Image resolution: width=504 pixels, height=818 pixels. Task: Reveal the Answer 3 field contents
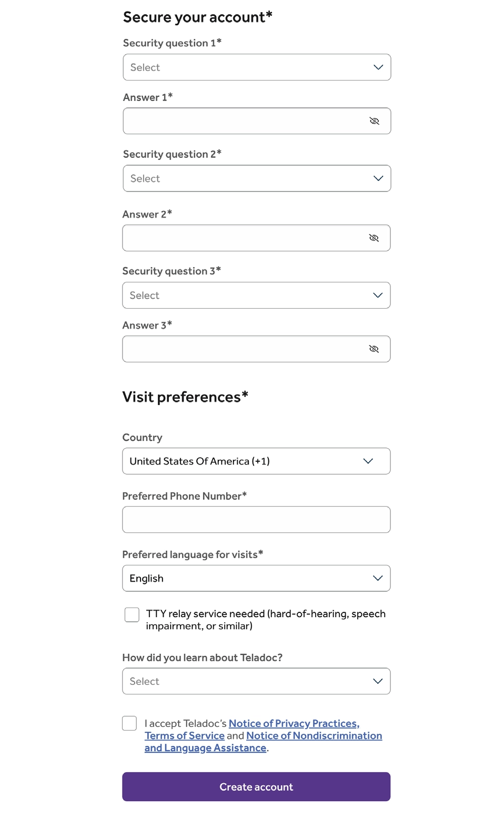tap(374, 349)
